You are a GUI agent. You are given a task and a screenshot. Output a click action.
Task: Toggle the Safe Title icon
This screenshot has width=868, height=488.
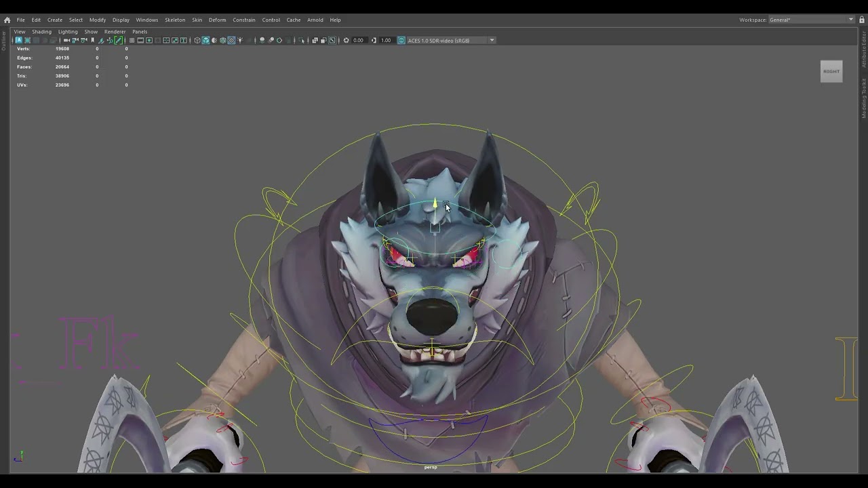pos(183,40)
